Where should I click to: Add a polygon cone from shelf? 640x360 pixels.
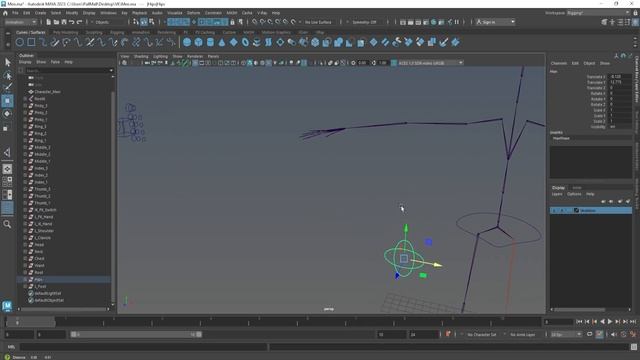[222, 42]
